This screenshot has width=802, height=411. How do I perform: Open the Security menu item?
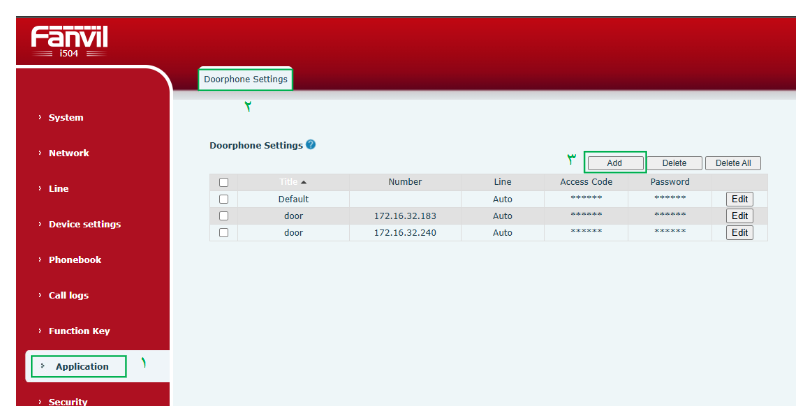pyautogui.click(x=68, y=402)
